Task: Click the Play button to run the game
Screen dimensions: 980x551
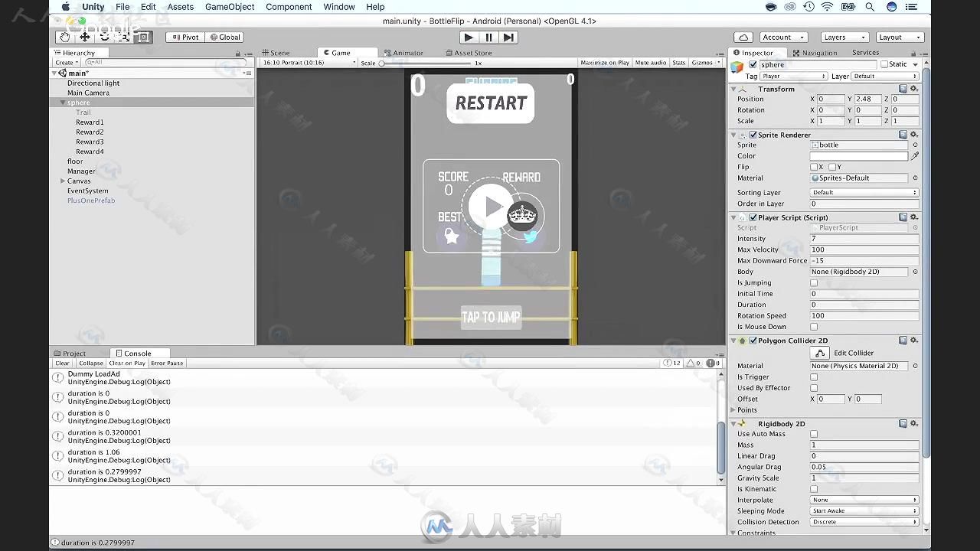Action: click(469, 37)
